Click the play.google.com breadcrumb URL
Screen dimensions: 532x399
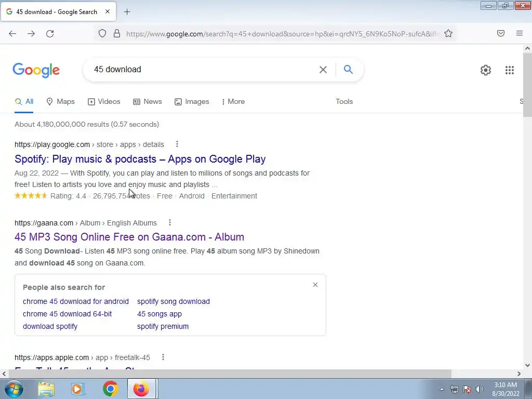tap(89, 144)
